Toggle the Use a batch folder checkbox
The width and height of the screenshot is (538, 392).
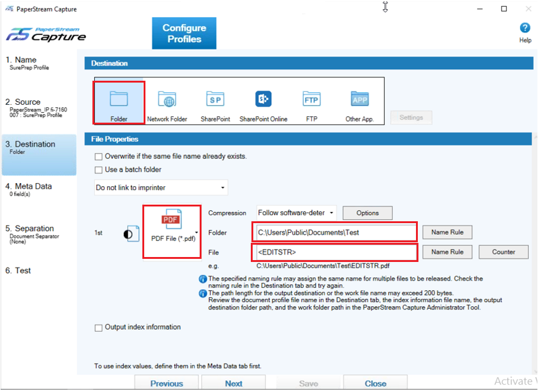(99, 170)
